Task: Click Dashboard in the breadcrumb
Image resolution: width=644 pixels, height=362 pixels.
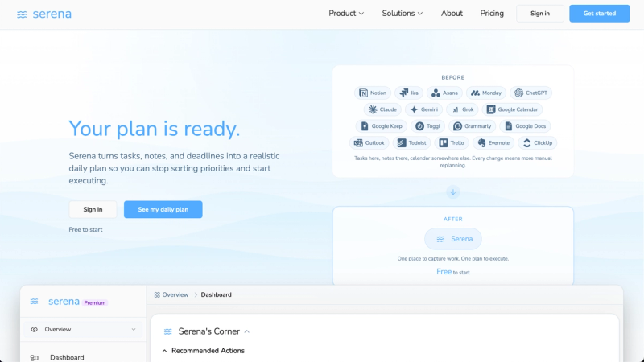Action: (216, 294)
